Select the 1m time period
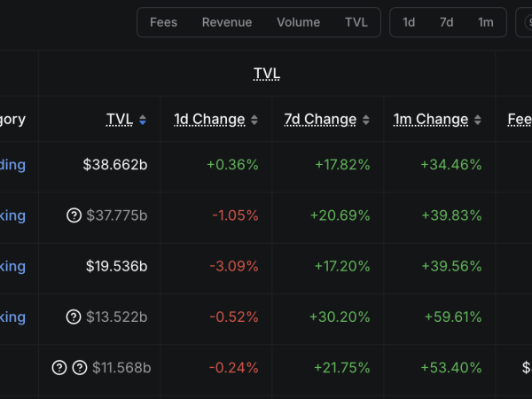532x399 pixels. click(486, 22)
